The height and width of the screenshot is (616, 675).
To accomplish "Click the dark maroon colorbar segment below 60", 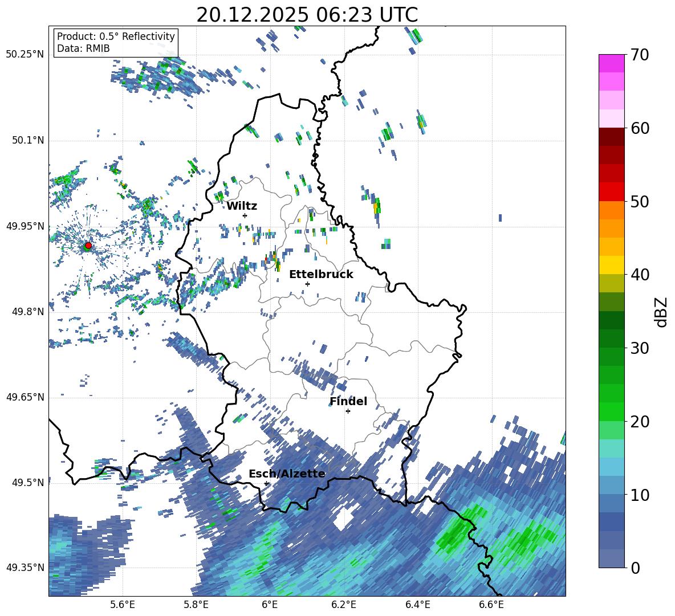I will tap(611, 136).
